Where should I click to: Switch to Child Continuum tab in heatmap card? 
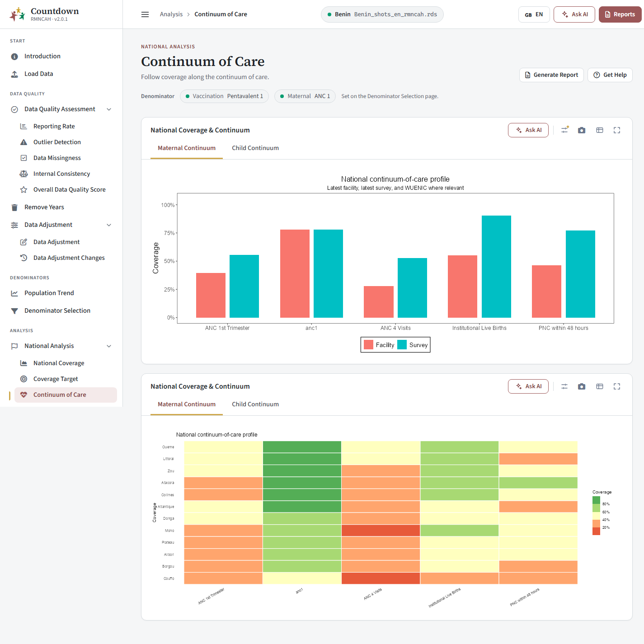tap(255, 404)
